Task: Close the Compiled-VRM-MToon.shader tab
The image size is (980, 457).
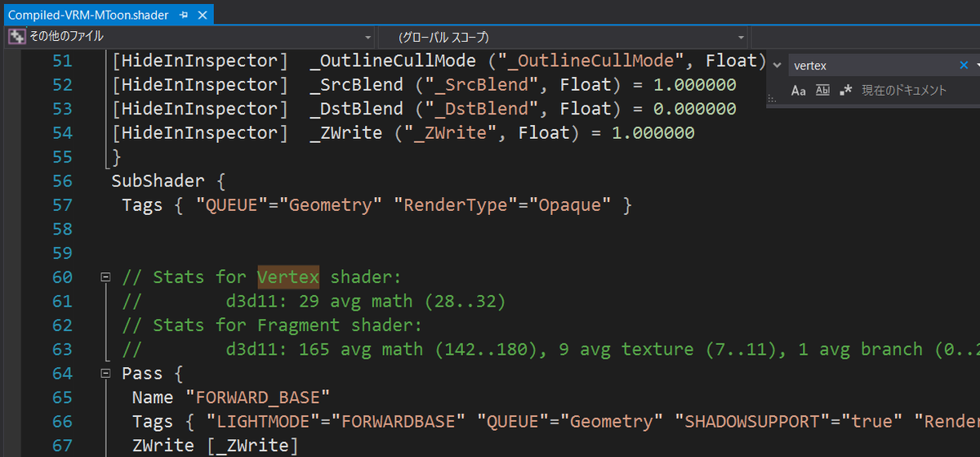Action: pos(203,16)
